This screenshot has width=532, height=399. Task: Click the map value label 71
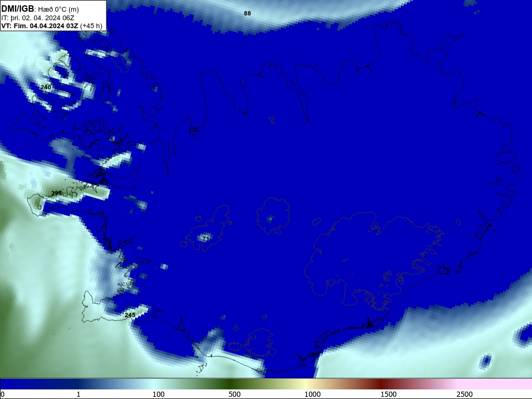tap(206, 239)
